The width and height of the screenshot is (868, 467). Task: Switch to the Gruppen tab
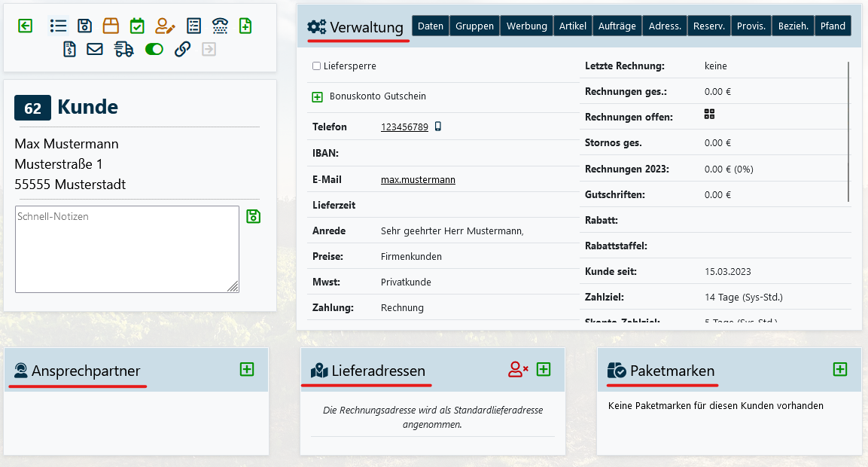tap(474, 26)
